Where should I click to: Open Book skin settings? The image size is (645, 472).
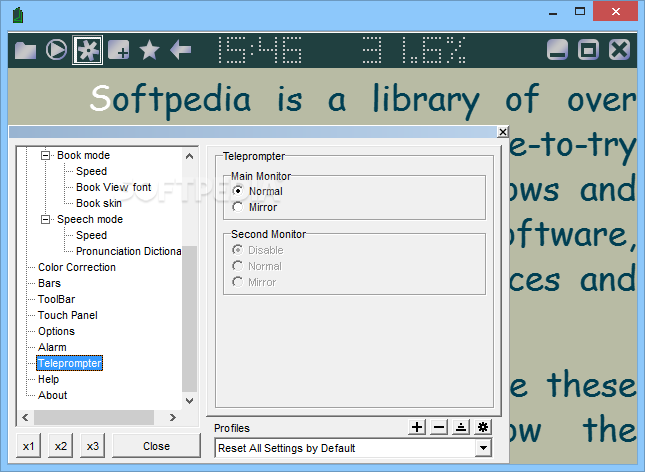[x=99, y=203]
